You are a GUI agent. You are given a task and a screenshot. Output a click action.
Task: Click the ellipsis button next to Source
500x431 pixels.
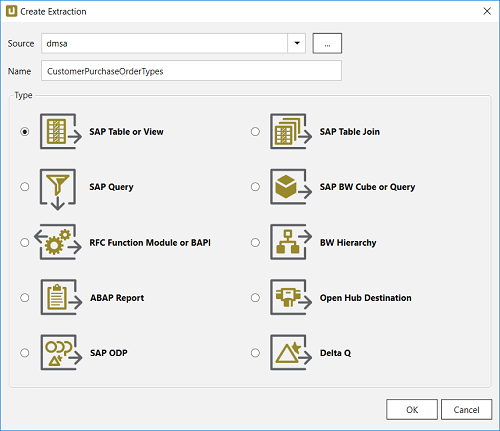(x=327, y=43)
